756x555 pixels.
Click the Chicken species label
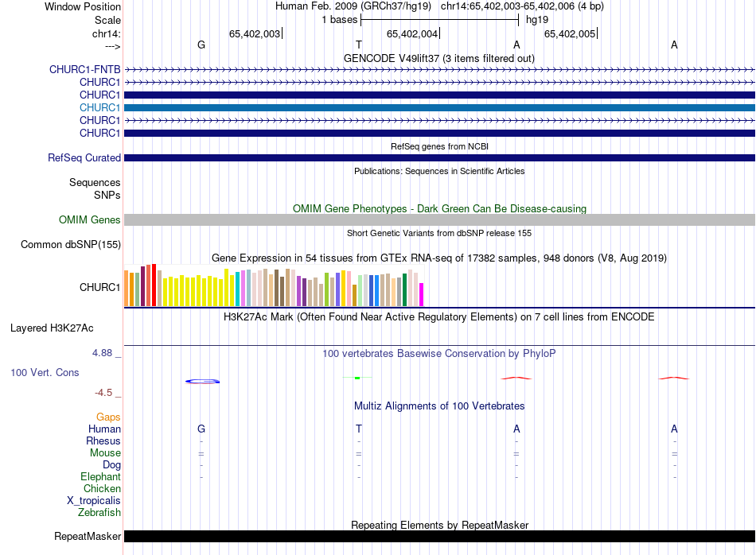tap(102, 488)
